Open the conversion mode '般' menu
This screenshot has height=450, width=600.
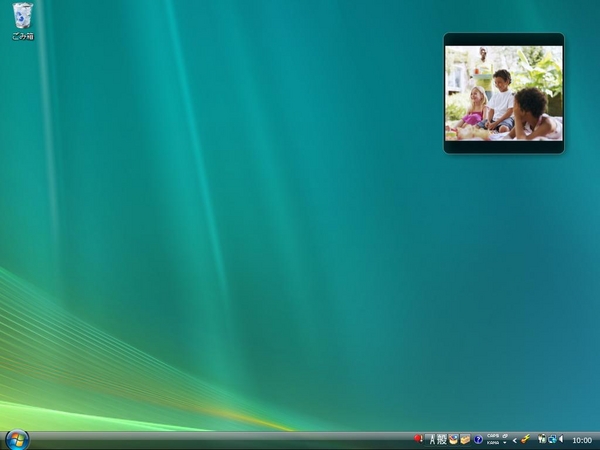(441, 439)
